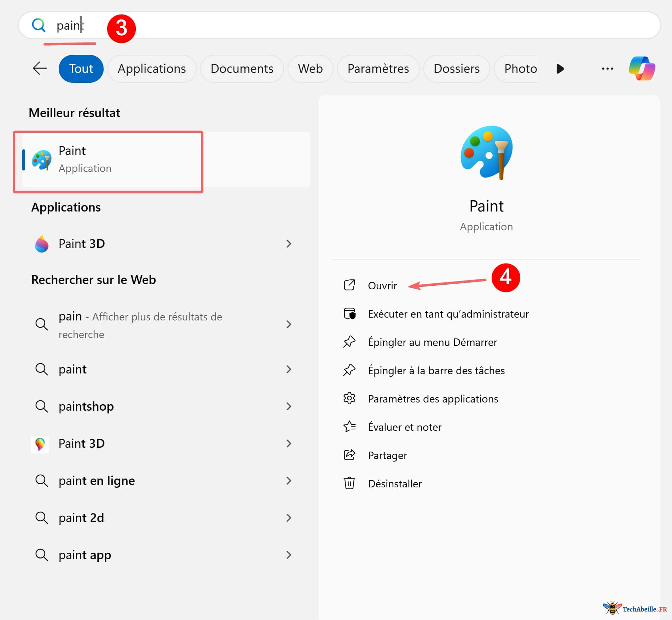Click the large Paint icon in details pane
The width and height of the screenshot is (672, 620).
[486, 152]
